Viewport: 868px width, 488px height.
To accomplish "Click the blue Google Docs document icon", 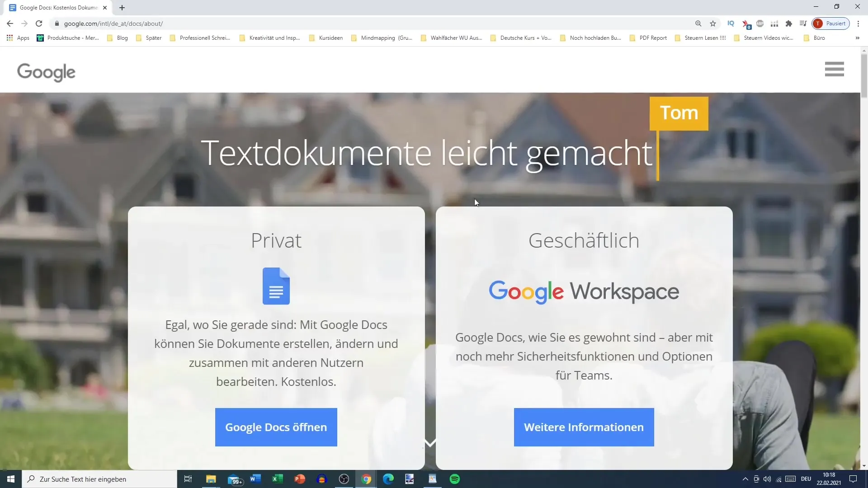I will click(x=276, y=286).
